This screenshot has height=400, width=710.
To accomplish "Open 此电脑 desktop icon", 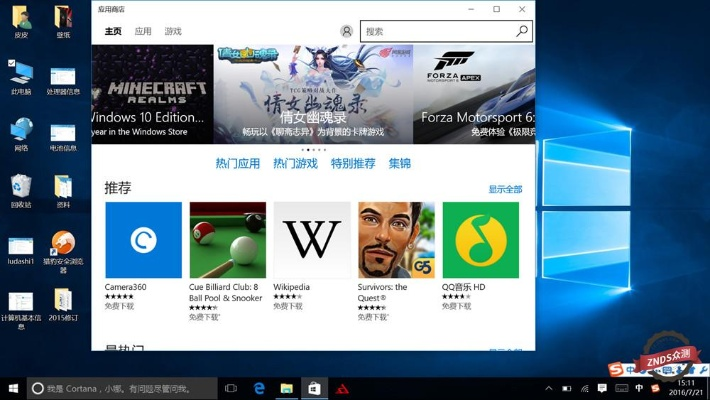I will (20, 77).
